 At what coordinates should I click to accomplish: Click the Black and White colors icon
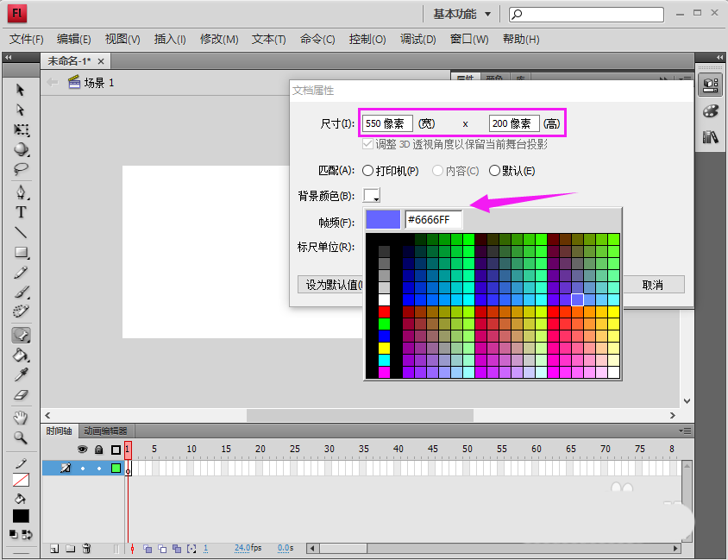tap(14, 535)
